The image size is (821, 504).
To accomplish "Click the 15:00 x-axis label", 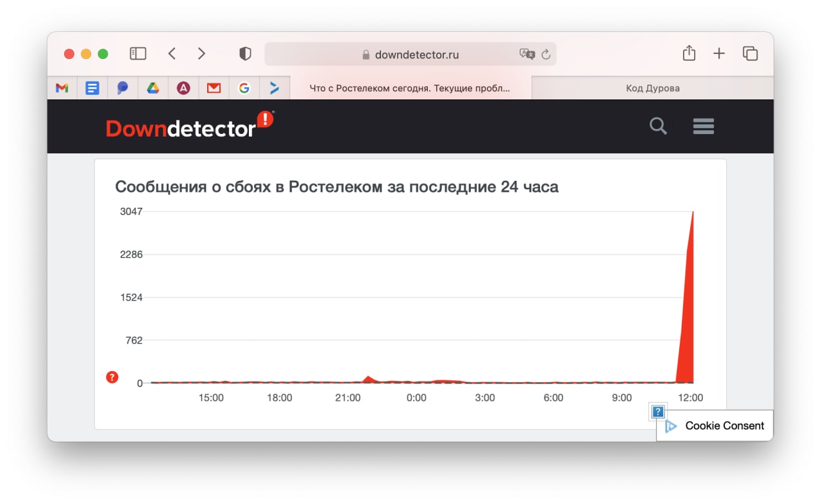I will [211, 398].
